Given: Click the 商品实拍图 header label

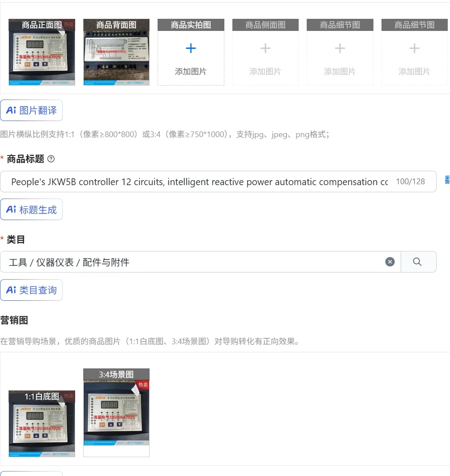Looking at the screenshot, I should point(191,25).
